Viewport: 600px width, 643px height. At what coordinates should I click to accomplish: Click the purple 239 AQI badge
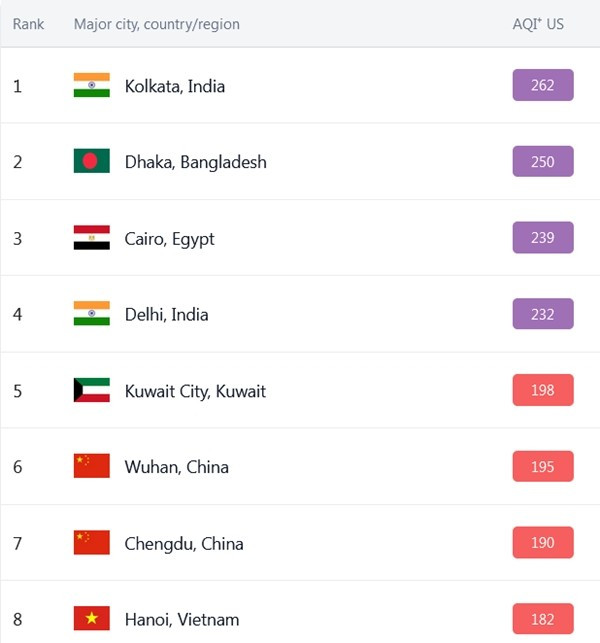542,238
